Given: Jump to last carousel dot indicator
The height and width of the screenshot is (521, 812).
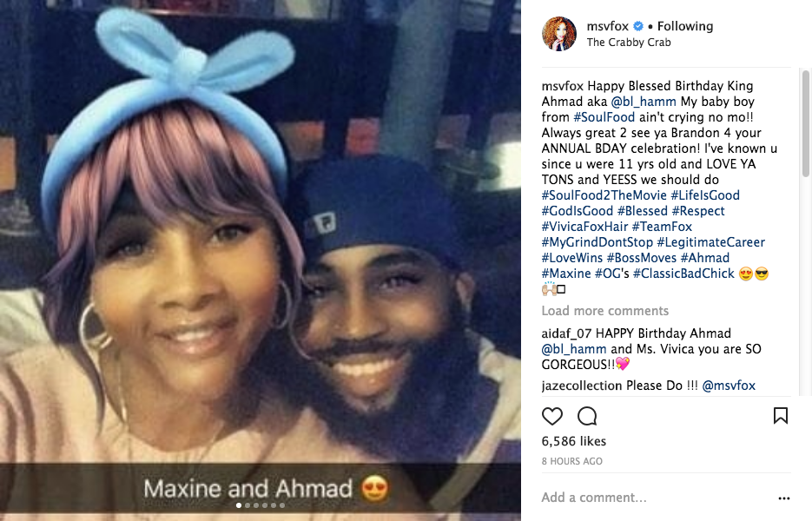Looking at the screenshot, I should pos(282,505).
